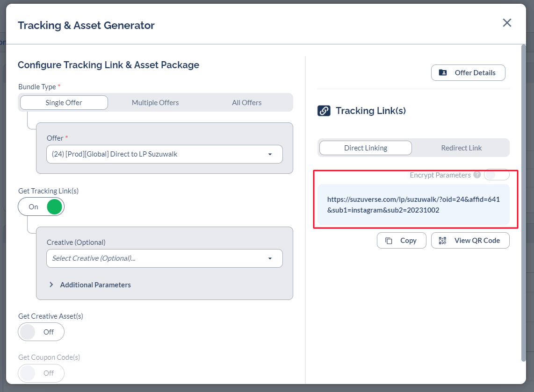Select the All Offers bundle type

246,103
